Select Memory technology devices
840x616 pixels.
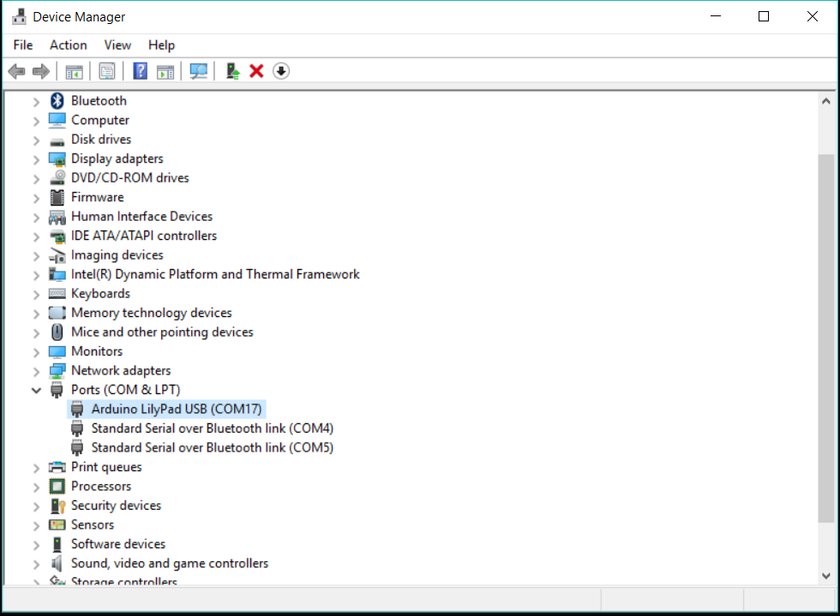(x=151, y=313)
